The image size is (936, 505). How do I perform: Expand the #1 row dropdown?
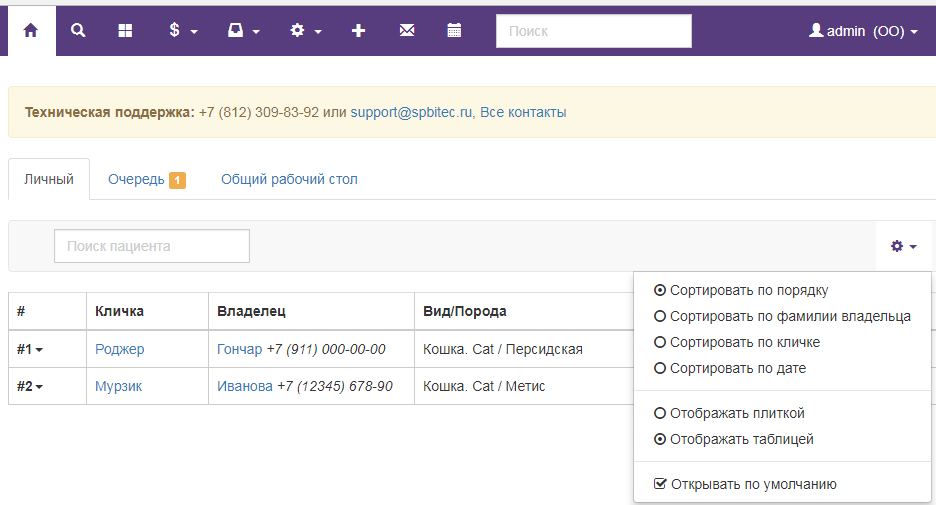point(30,349)
